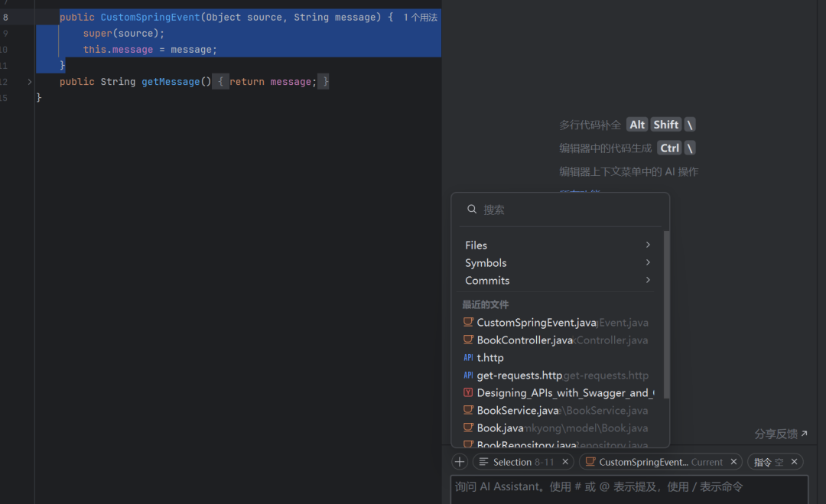The width and height of the screenshot is (826, 504).
Task: Click the lines icon in Selection chip
Action: 483,462
